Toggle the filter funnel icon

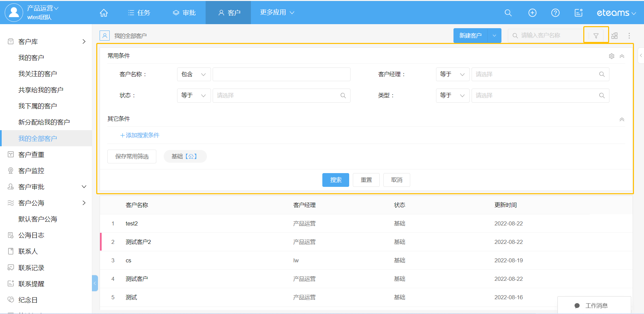[x=596, y=36]
